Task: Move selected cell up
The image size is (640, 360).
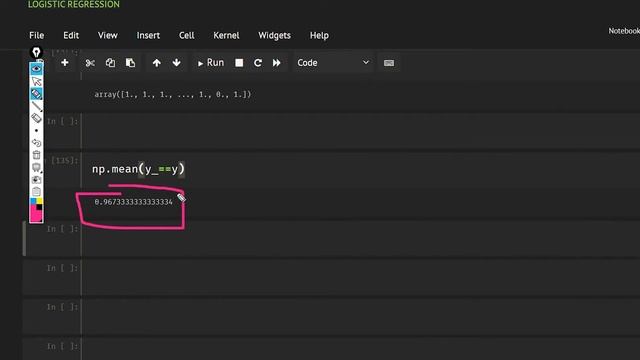Action: (x=156, y=63)
